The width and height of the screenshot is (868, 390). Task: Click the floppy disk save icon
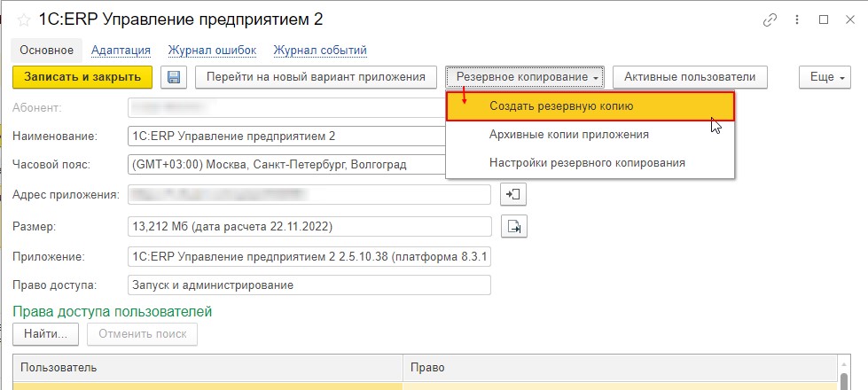click(x=174, y=77)
